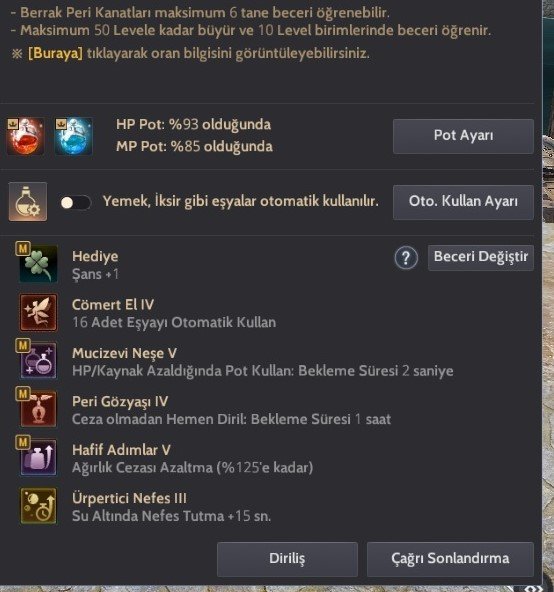The image size is (554, 592).
Task: Click the Diriliş button
Action: click(x=287, y=559)
